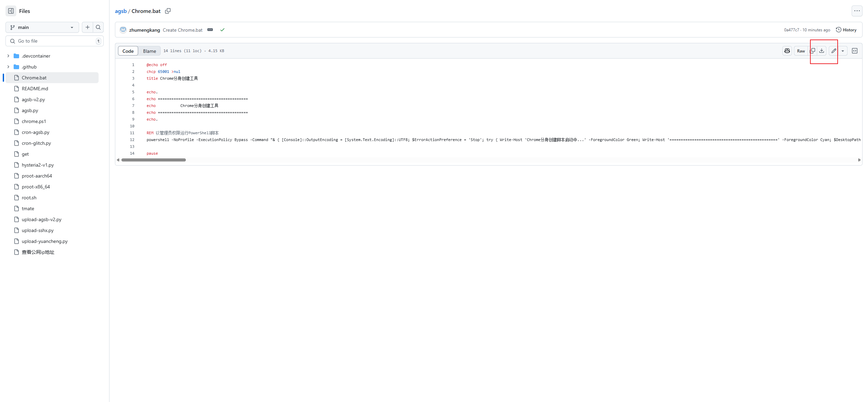Click the 'pause' code text

pyautogui.click(x=152, y=153)
